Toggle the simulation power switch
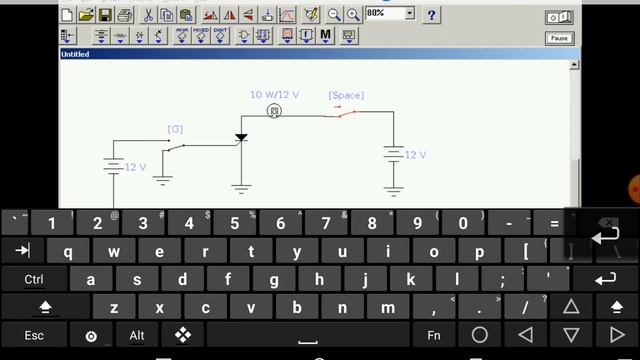640x360 pixels. pyautogui.click(x=559, y=17)
